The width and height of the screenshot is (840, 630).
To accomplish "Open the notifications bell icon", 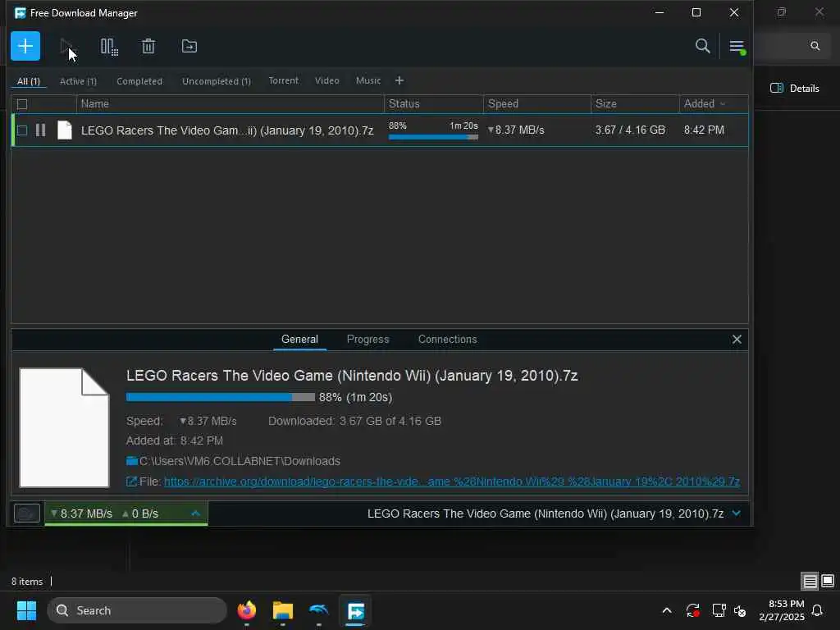I will click(818, 610).
